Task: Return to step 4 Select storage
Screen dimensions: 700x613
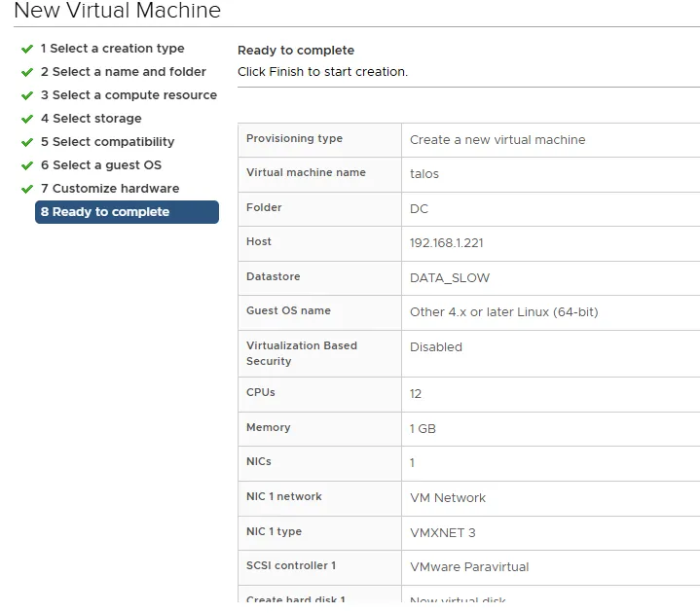Action: point(91,119)
